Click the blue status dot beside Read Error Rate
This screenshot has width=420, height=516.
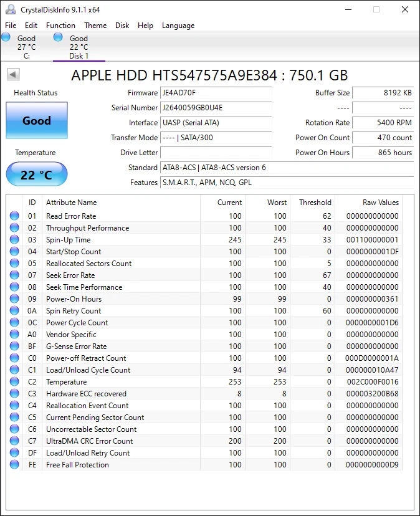click(14, 216)
